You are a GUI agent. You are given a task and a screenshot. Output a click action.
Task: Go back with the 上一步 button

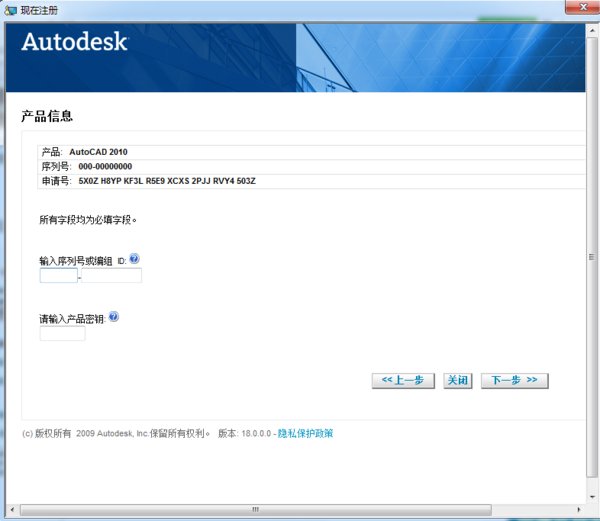(x=403, y=381)
